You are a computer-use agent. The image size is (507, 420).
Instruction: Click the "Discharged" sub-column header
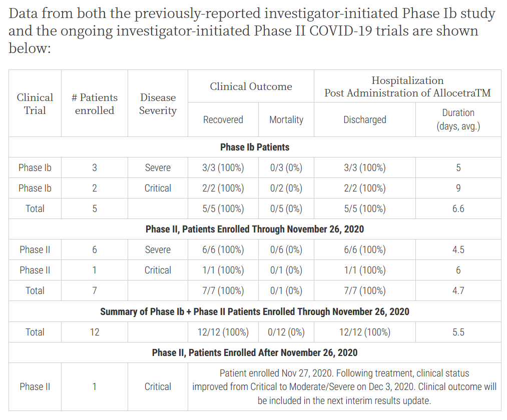(x=364, y=120)
